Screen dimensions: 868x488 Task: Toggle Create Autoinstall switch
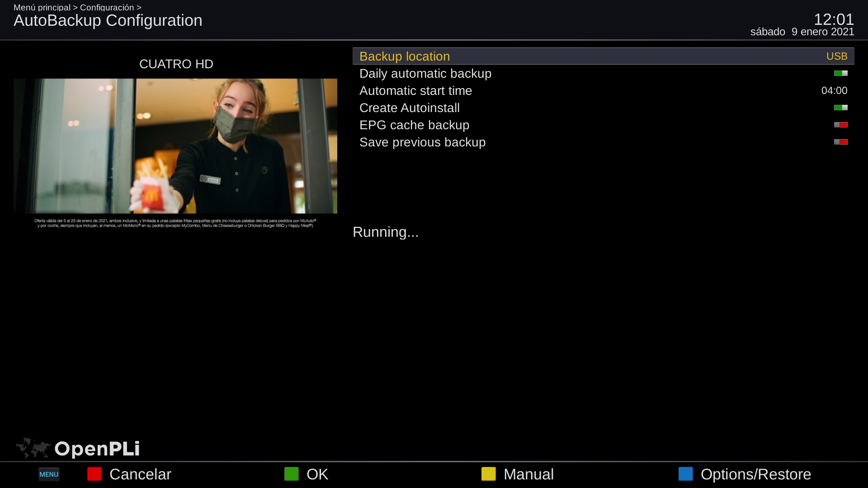tap(840, 108)
